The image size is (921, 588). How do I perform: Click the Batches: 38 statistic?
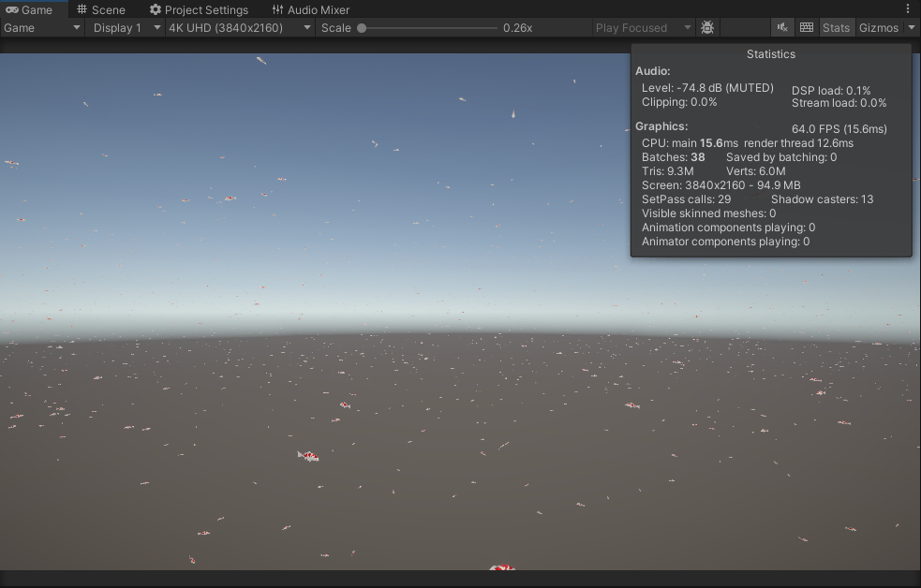coord(673,157)
